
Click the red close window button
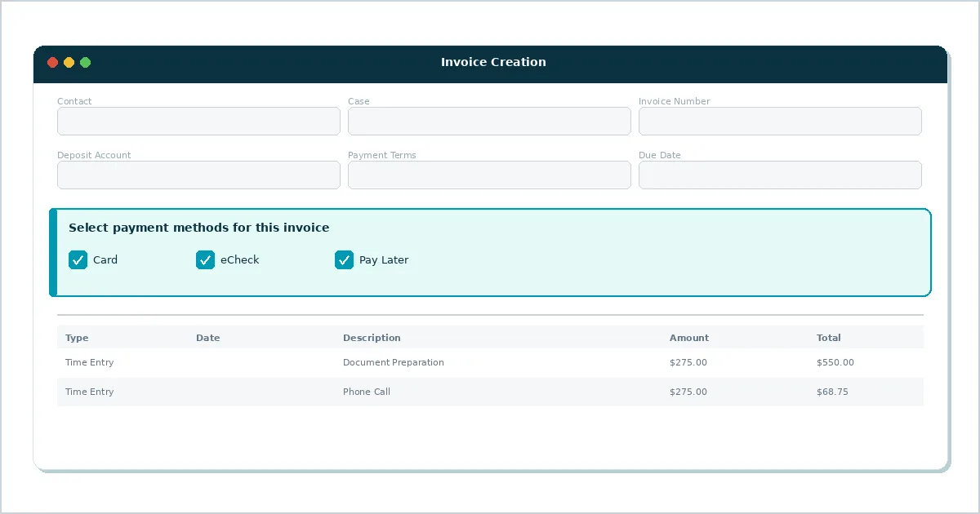53,63
